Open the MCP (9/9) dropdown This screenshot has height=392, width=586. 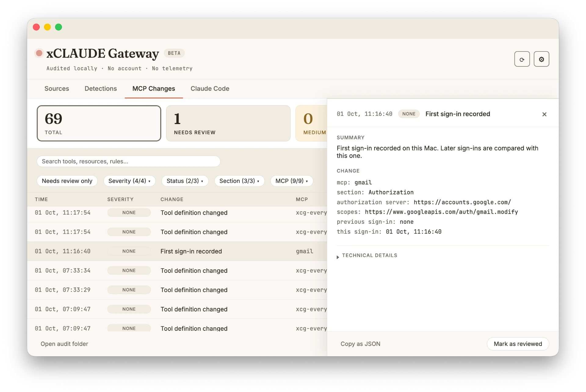(x=292, y=181)
